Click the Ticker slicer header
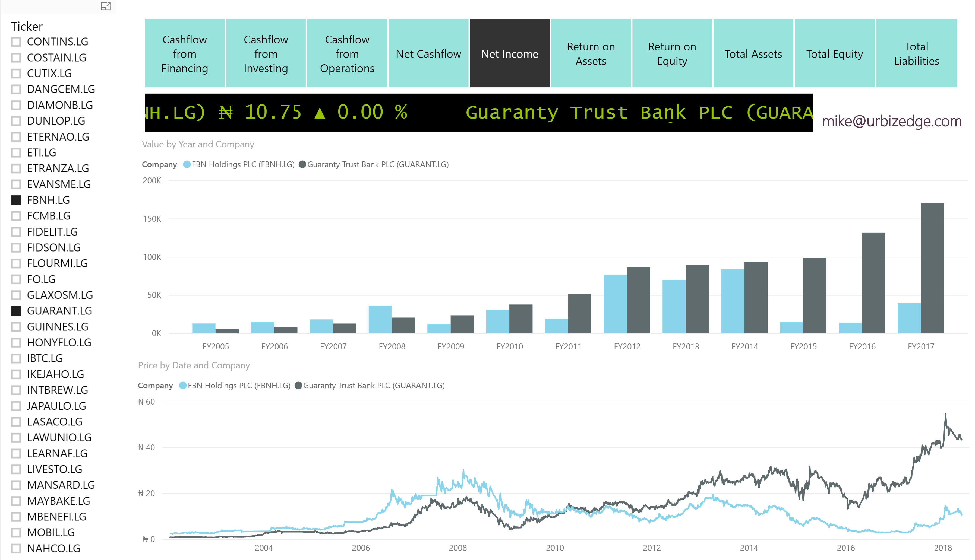975x560 pixels. tap(27, 26)
